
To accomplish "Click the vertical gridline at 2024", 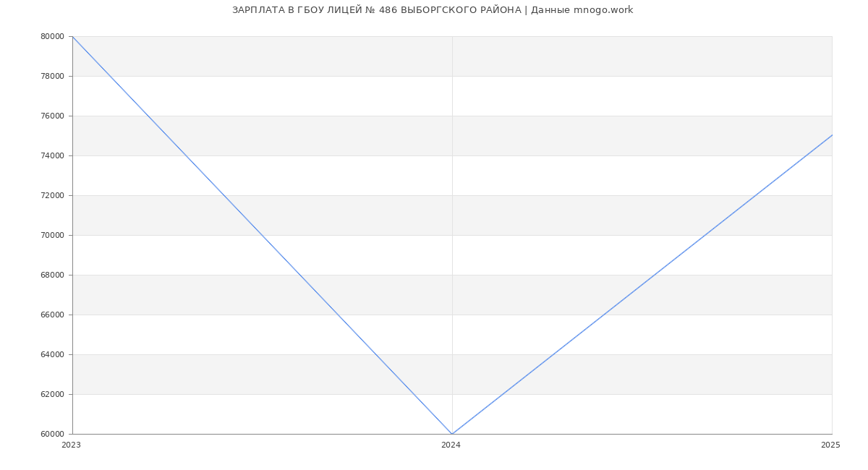I will pyautogui.click(x=452, y=235).
